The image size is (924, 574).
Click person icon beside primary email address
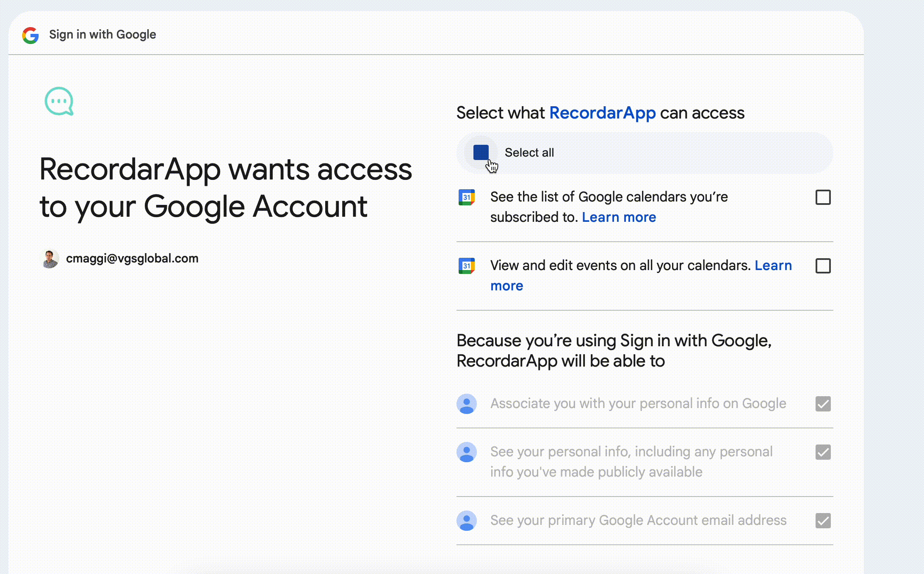(467, 521)
